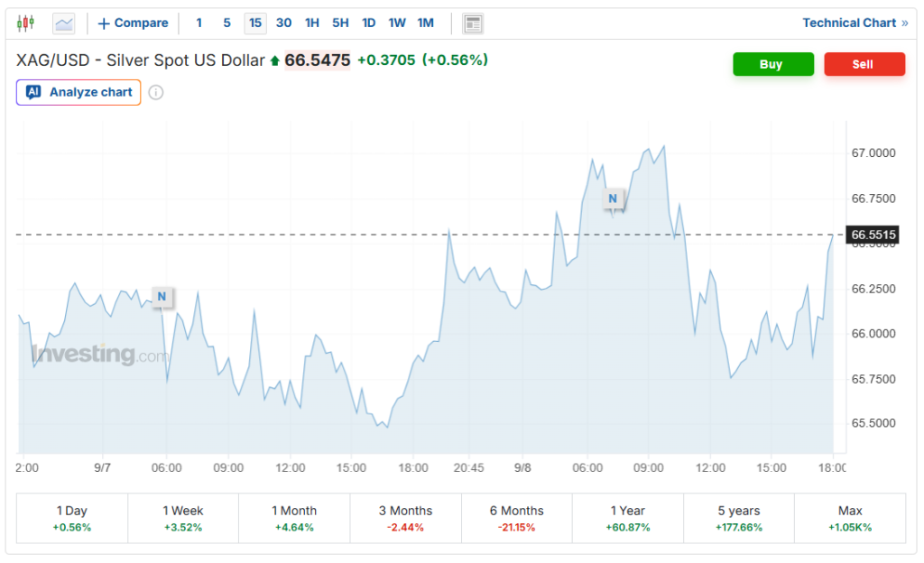Select the area chart type icon

pos(64,23)
